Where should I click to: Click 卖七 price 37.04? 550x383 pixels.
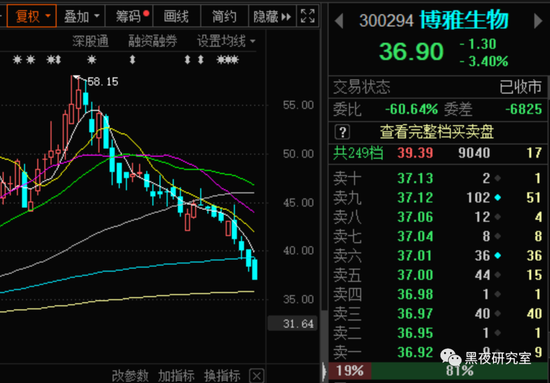(415, 237)
